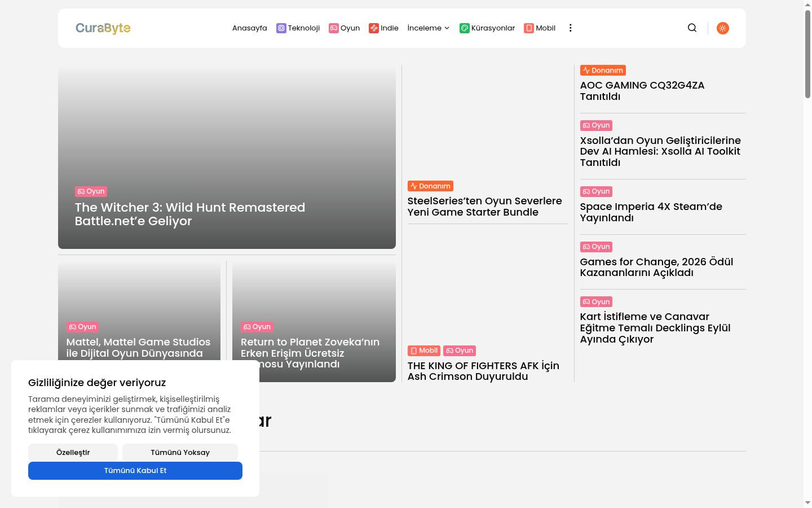
Task: Click "Gizliliğinize değer veriyoruz" cookie heading
Action: (97, 383)
